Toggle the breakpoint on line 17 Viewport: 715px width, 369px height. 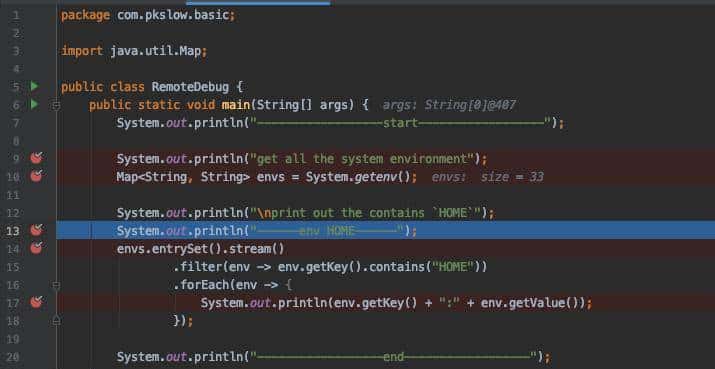pos(36,302)
